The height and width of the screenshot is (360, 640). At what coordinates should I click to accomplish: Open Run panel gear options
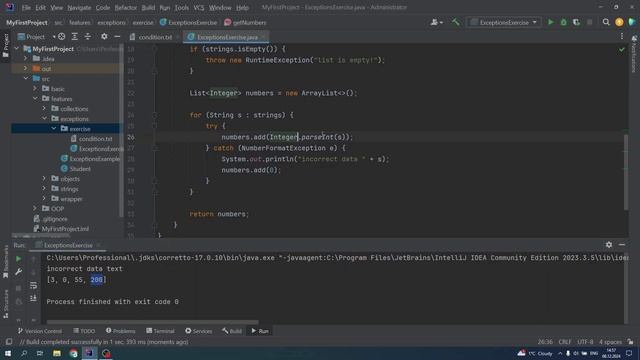609,244
